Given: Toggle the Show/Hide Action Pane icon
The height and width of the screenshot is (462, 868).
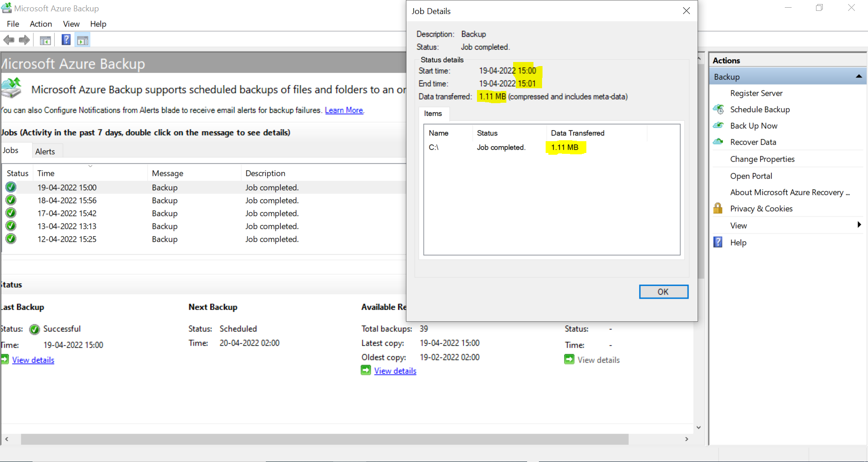Looking at the screenshot, I should [83, 41].
